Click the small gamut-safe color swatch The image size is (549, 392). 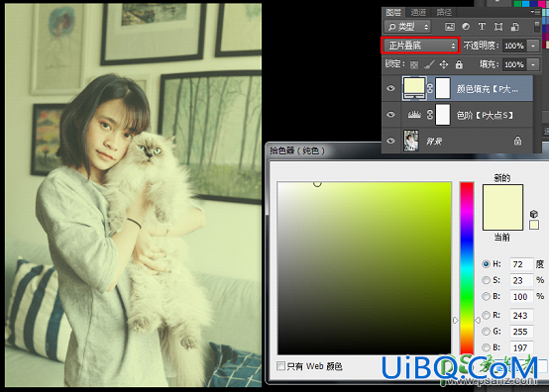pyautogui.click(x=534, y=225)
